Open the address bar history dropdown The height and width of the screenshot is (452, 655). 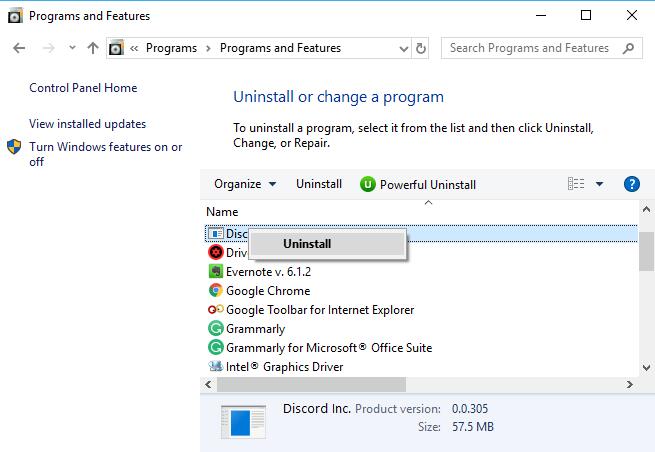[404, 48]
